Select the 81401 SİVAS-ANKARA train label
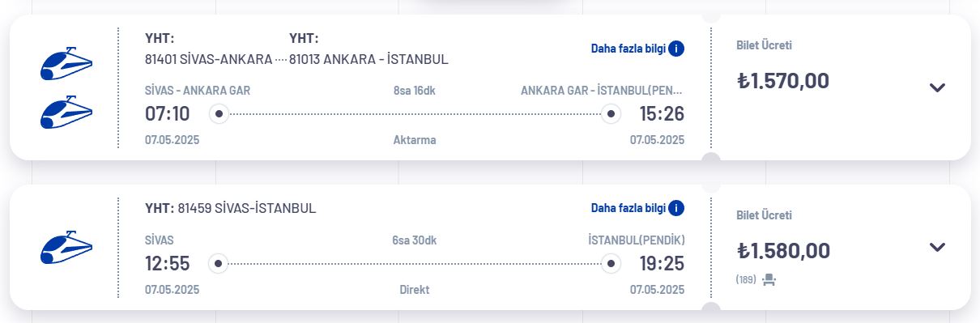Image resolution: width=980 pixels, height=323 pixels. 209,59
